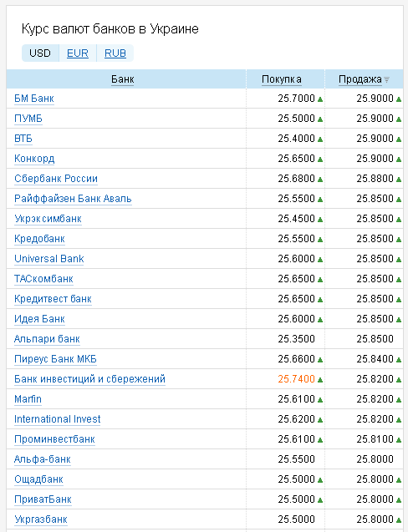Click the highlighted orange 25.7400 purchase rate
The image size is (408, 532).
coord(296,379)
